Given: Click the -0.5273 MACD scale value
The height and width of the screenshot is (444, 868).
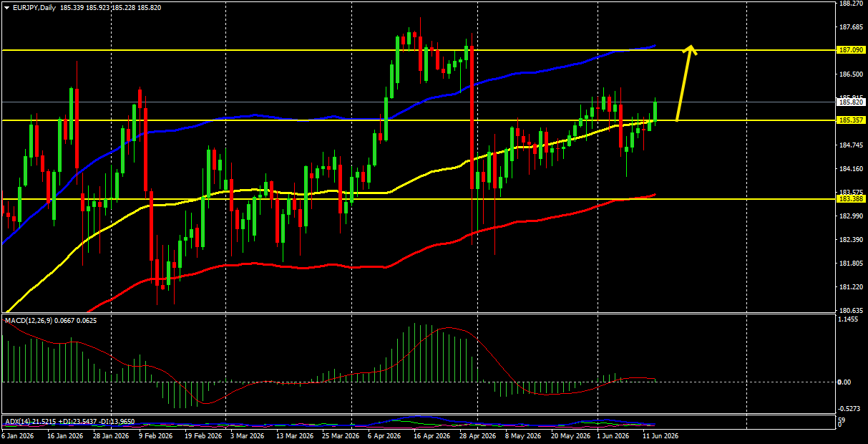Looking at the screenshot, I should (849, 410).
